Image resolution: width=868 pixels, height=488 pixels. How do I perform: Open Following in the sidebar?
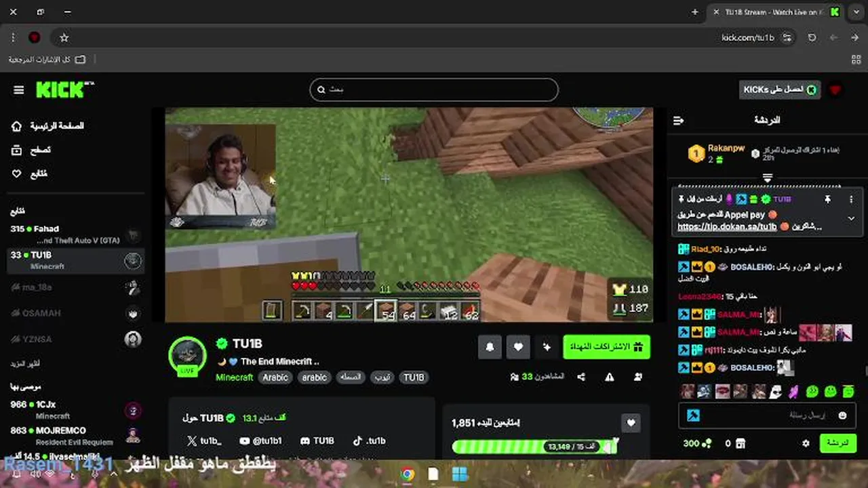click(x=30, y=174)
